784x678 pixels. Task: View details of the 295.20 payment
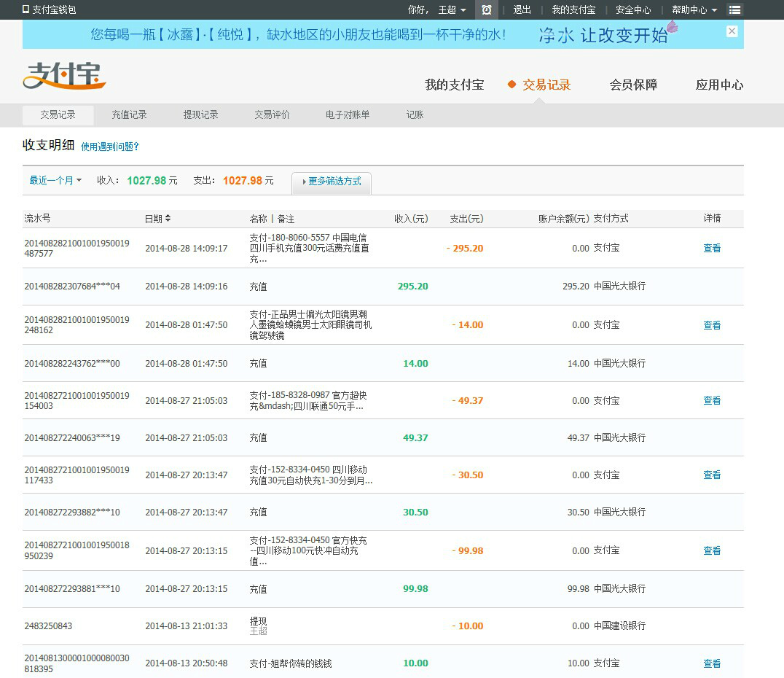[711, 248]
